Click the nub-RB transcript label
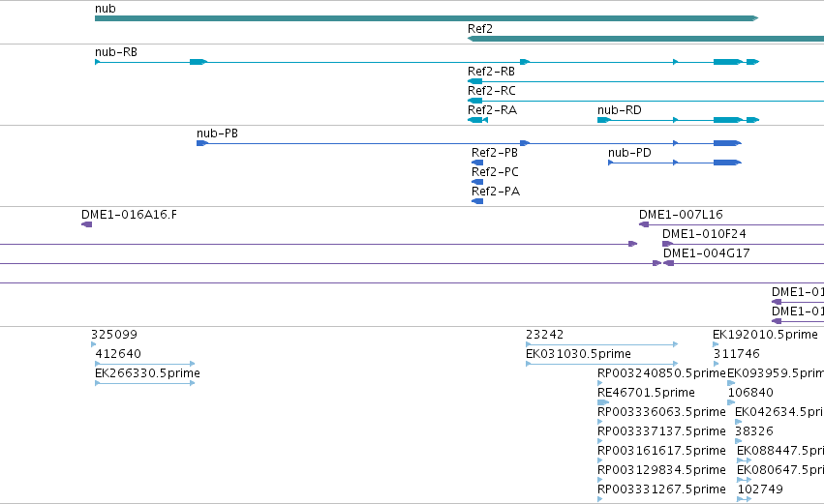This screenshot has width=824, height=504. pos(116,52)
